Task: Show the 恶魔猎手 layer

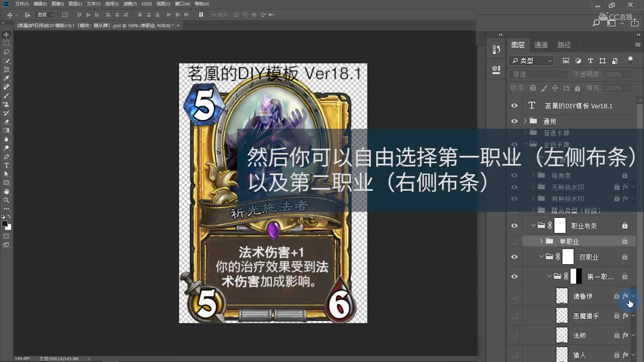Action: click(x=514, y=316)
